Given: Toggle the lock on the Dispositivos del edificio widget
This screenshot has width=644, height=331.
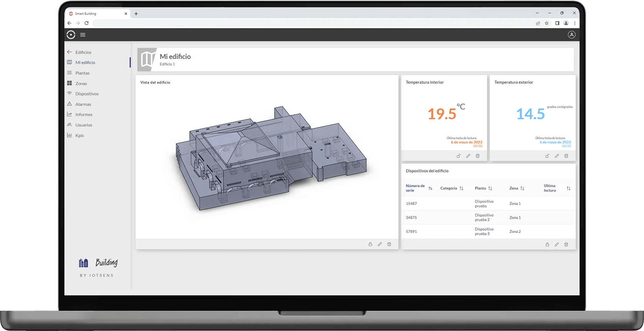Looking at the screenshot, I should click(547, 244).
